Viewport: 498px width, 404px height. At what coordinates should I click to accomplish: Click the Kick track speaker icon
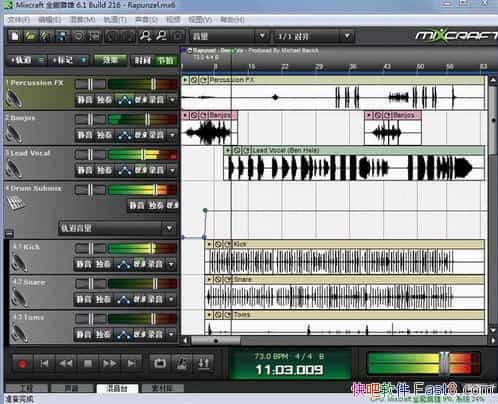click(19, 263)
